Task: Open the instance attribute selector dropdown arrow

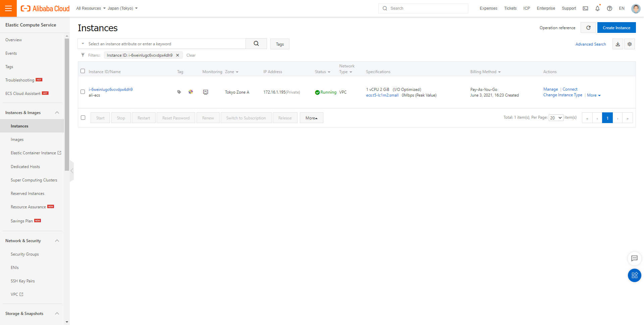Action: click(x=83, y=44)
